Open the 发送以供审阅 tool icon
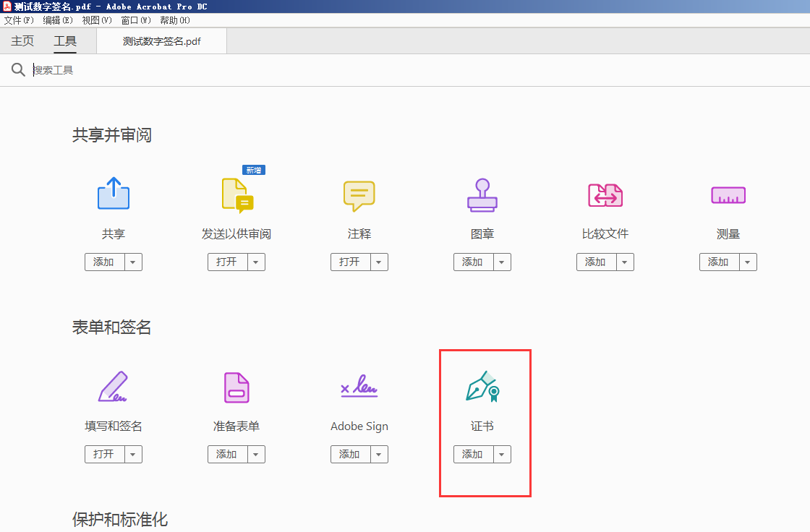Screen dimensions: 810x532 click(236, 194)
